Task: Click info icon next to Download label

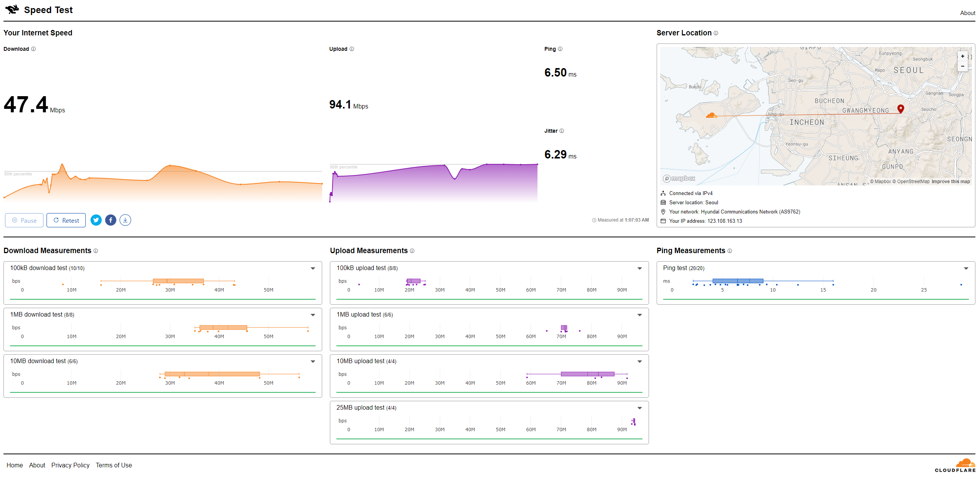Action: [x=33, y=49]
